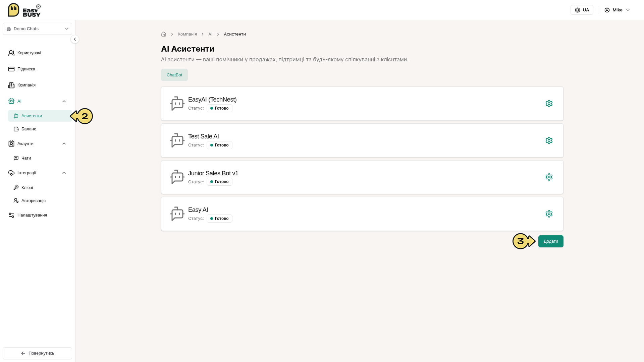Click the Test Sale AI assistant name
This screenshot has height=362, width=644.
coord(203,136)
